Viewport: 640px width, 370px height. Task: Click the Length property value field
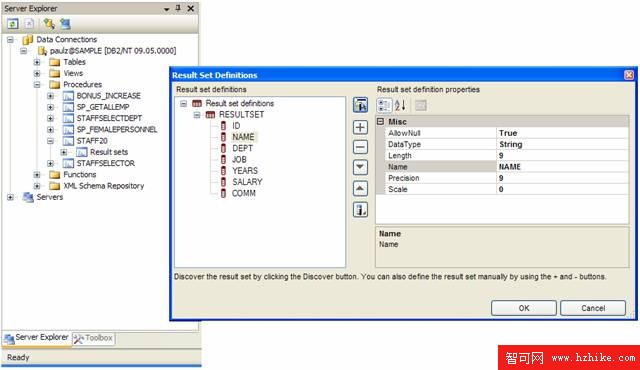click(x=562, y=155)
